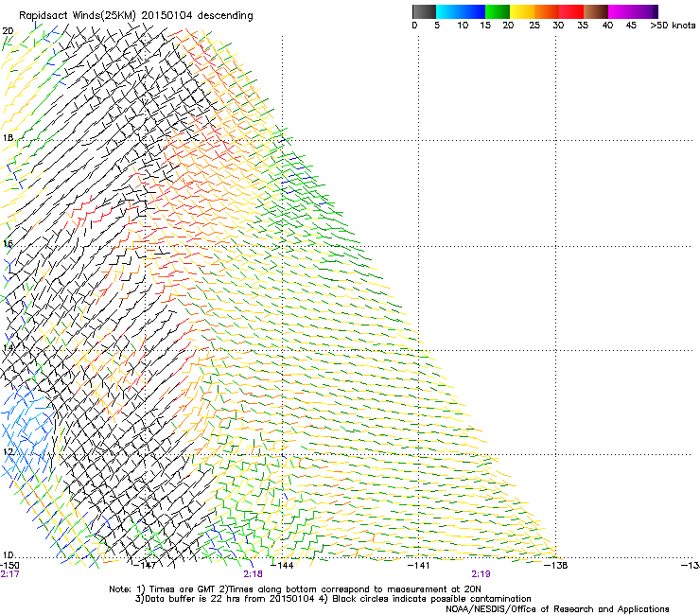Viewport: 700px width, 615px height.
Task: Click the '45' legend scale label
Action: [631, 25]
